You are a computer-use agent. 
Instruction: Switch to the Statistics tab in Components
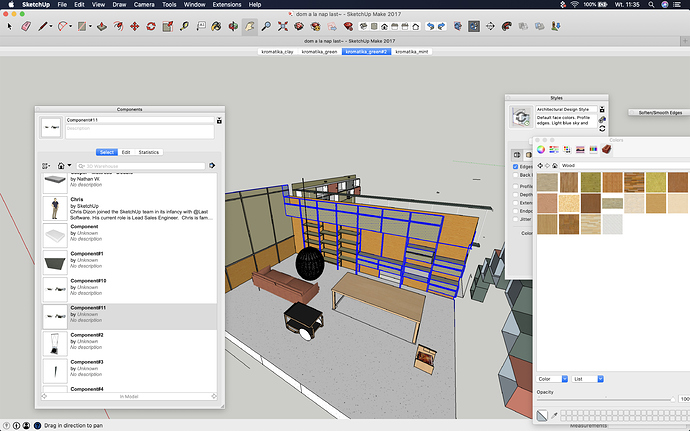[x=149, y=152]
